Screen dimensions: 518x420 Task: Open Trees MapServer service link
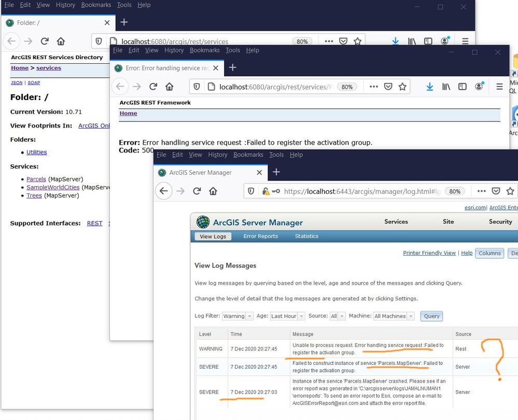pos(34,195)
